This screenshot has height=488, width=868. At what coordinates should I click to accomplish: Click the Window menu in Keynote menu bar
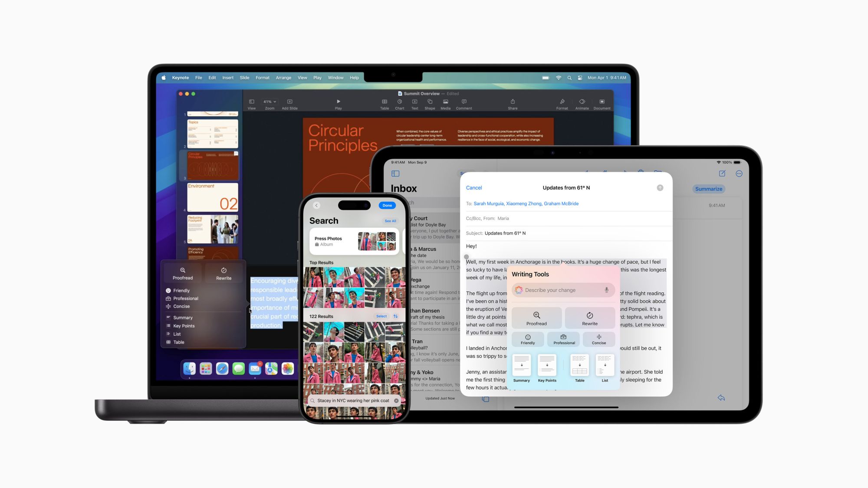coord(335,77)
